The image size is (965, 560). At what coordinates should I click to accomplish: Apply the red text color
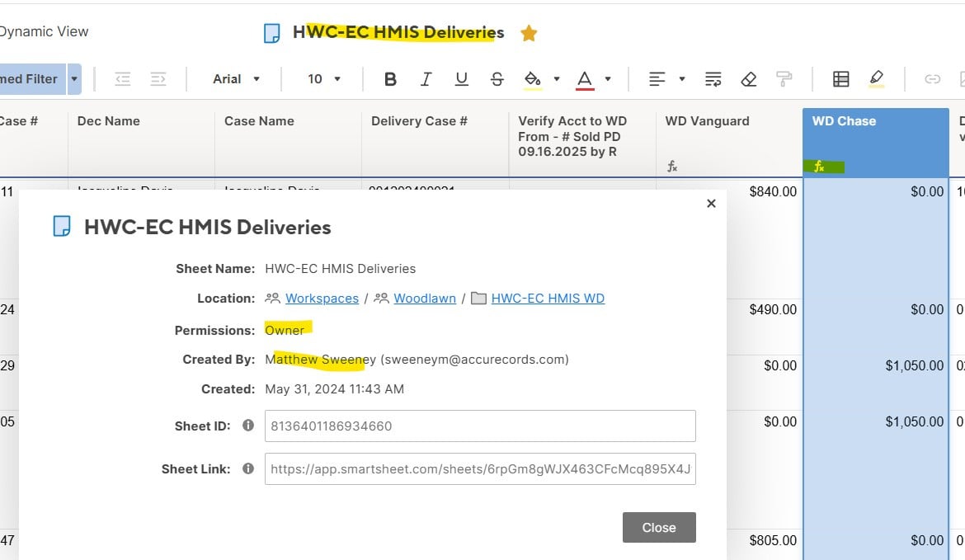pos(585,79)
